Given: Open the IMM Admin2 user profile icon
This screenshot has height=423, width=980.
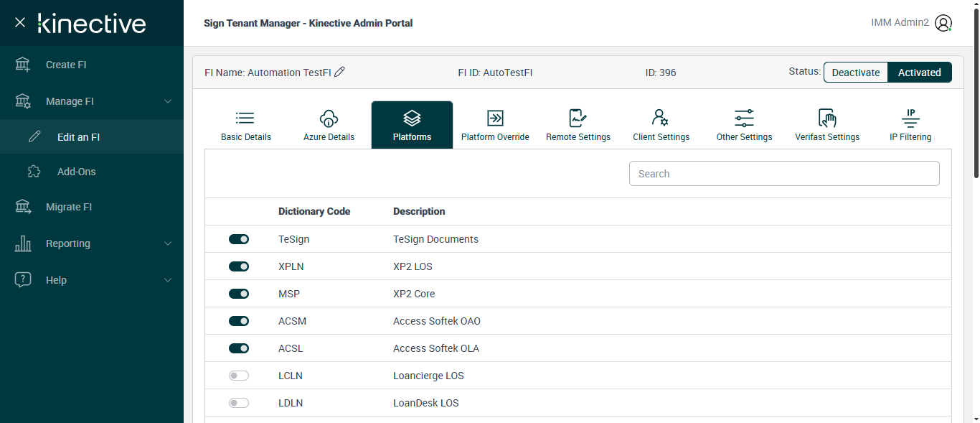Looking at the screenshot, I should (x=943, y=23).
